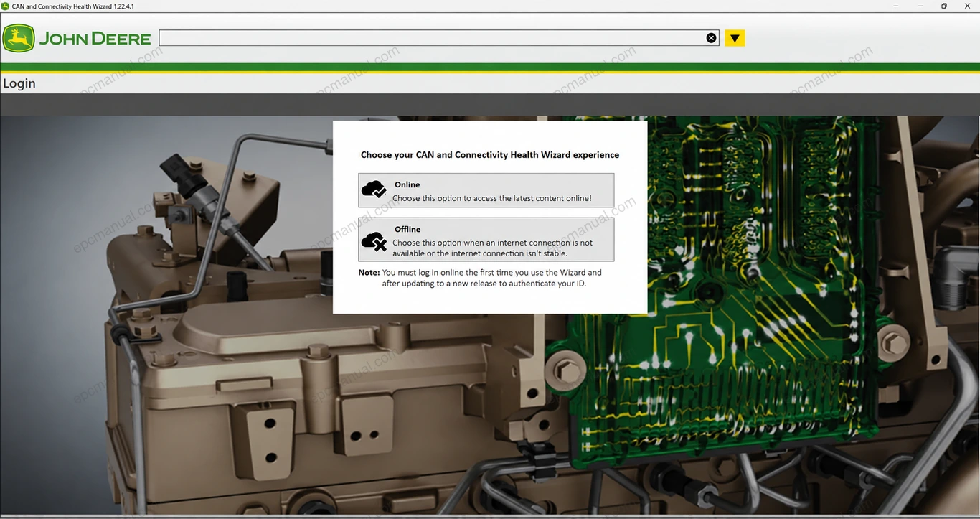Screen dimensions: 980x519
Task: Click the app icon in the title bar
Action: [x=6, y=6]
